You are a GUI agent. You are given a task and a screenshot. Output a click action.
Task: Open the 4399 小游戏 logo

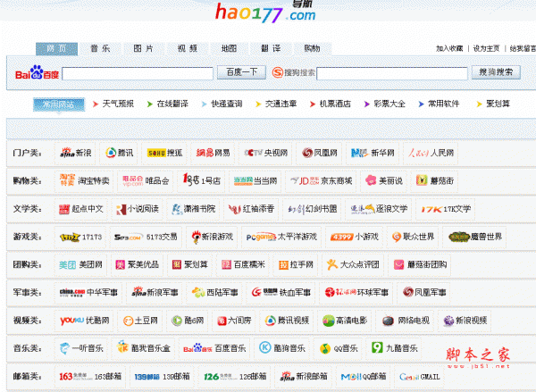pos(341,237)
